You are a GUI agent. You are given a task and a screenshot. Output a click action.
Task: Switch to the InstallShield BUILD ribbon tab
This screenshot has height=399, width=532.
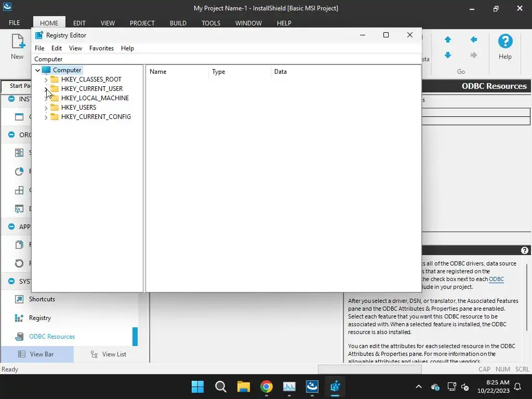tap(178, 23)
